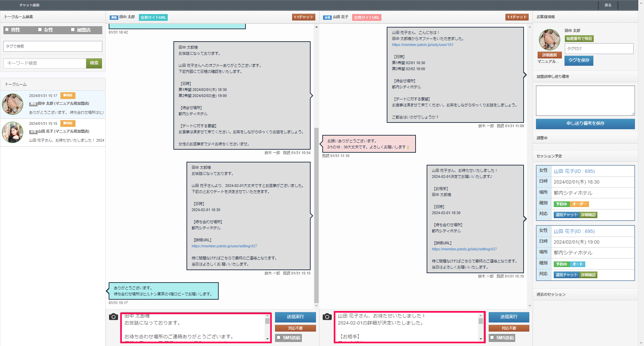Click right chat scrollbar down arrow
The height and width of the screenshot is (346, 644).
coord(530,306)
